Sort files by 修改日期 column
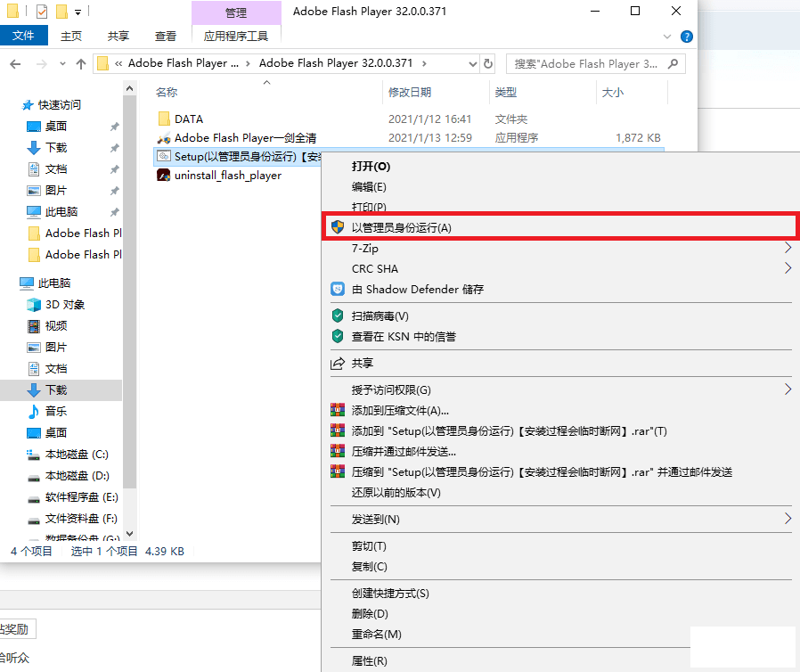This screenshot has width=800, height=672. click(410, 93)
